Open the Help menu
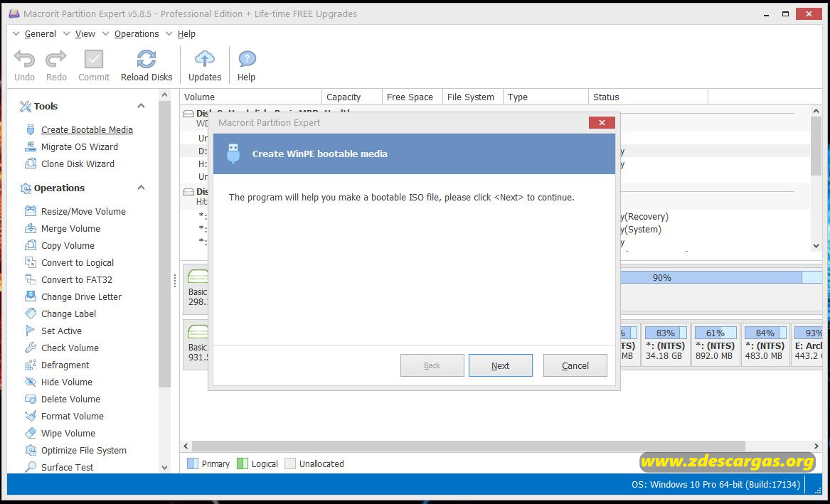This screenshot has height=504, width=830. 186,34
